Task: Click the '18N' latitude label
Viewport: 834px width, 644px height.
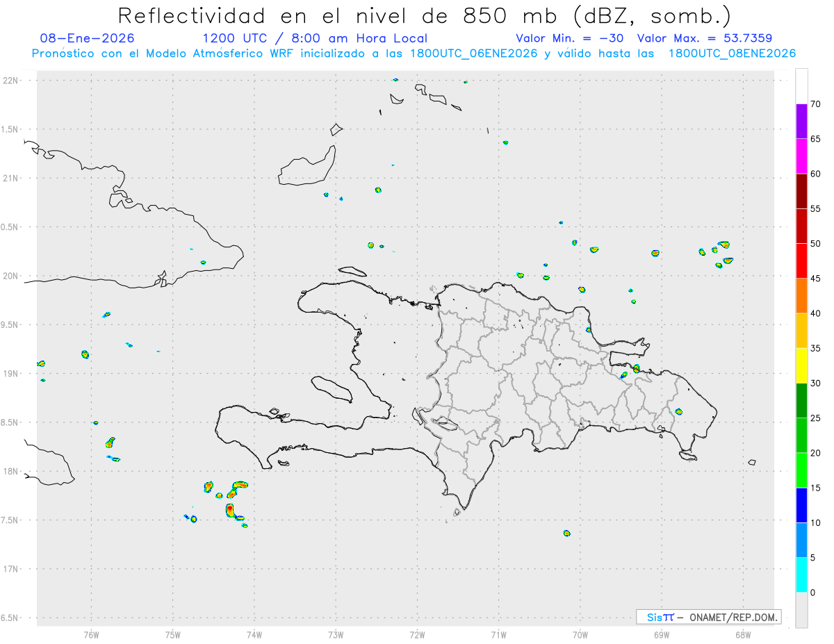Action: 10,471
